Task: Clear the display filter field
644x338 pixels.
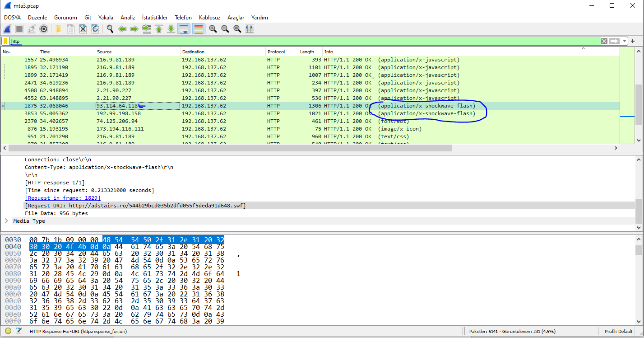Action: click(x=604, y=41)
